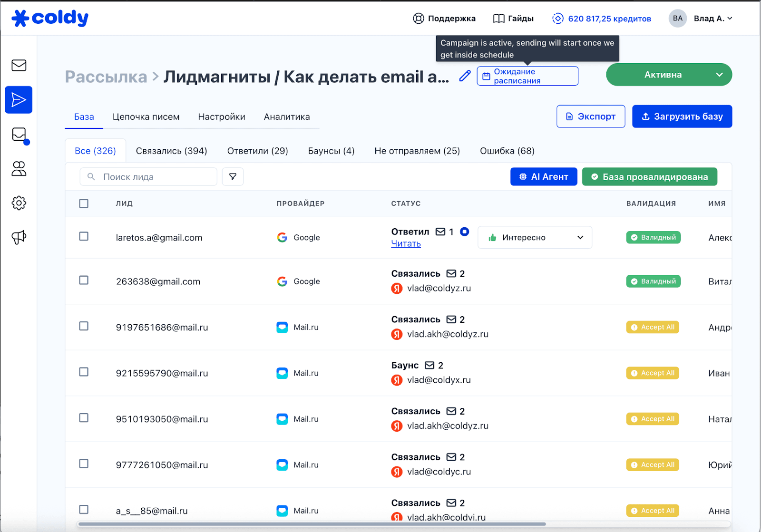Open the mailbox envelope icon in sidebar
This screenshot has width=761, height=532.
pos(19,65)
